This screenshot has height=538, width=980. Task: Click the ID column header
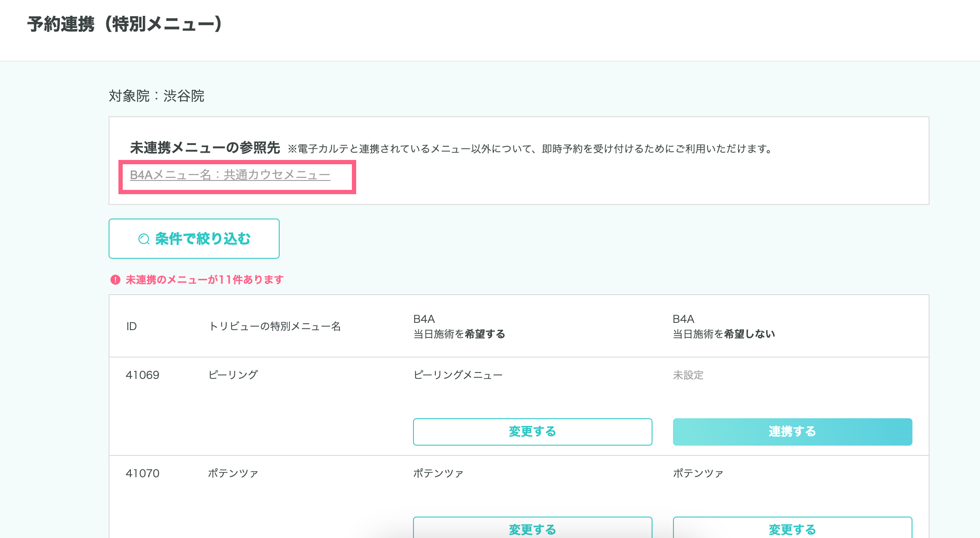pyautogui.click(x=131, y=326)
